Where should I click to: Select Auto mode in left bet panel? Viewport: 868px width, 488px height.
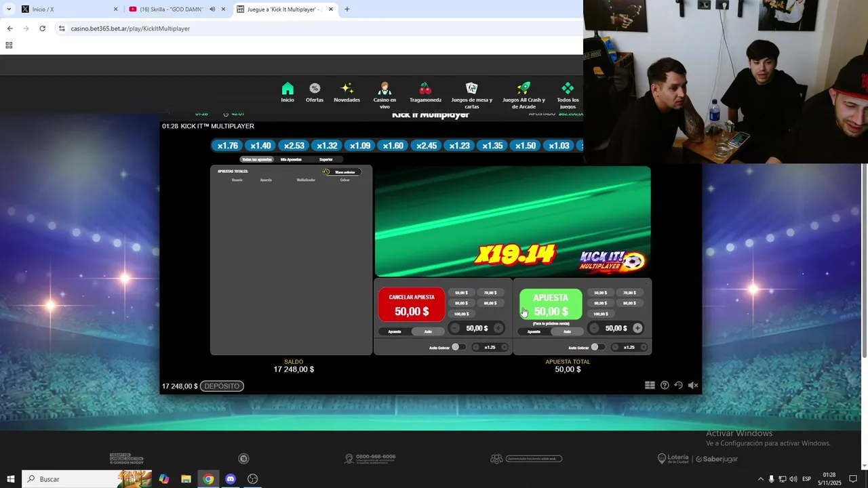428,331
